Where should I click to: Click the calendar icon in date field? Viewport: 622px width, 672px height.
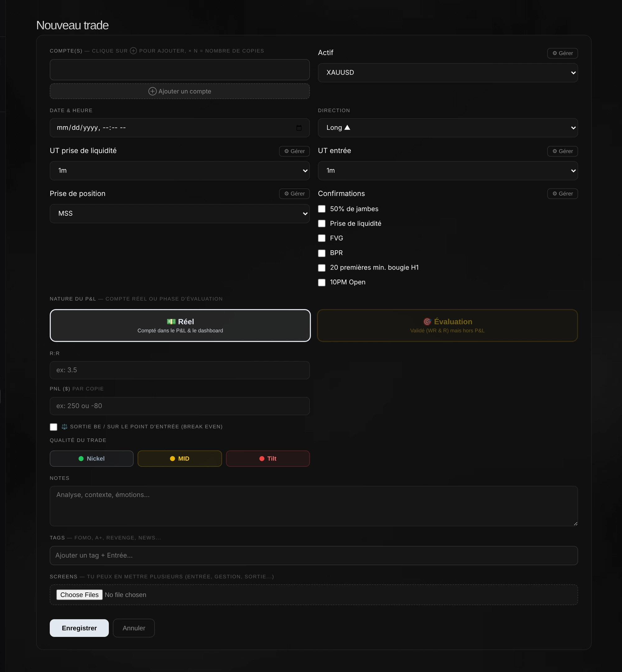tap(299, 128)
